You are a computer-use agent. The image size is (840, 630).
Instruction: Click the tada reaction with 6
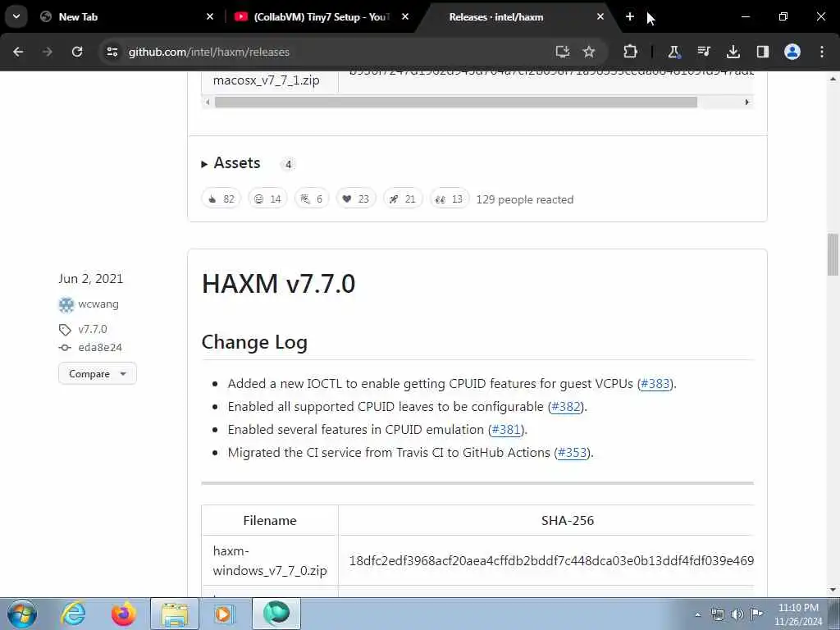[x=312, y=199]
